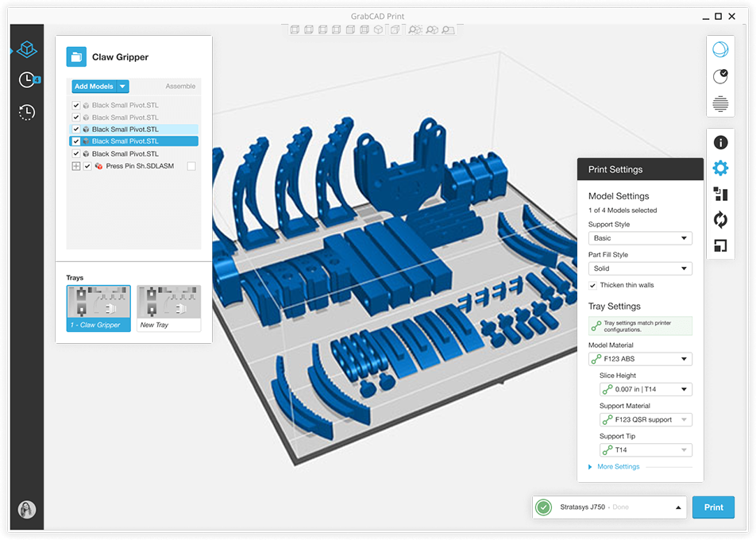
Task: Zoom to tray with tray magnifier icon
Action: point(449,30)
